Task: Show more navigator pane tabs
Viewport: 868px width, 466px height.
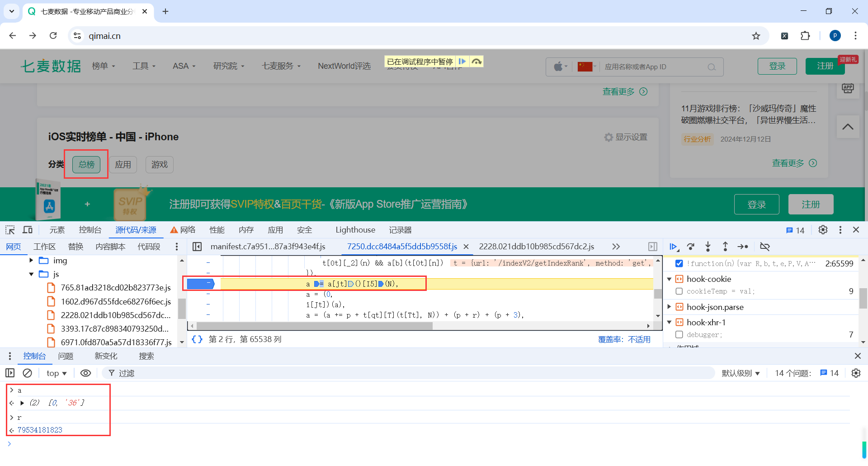Action: pyautogui.click(x=177, y=247)
